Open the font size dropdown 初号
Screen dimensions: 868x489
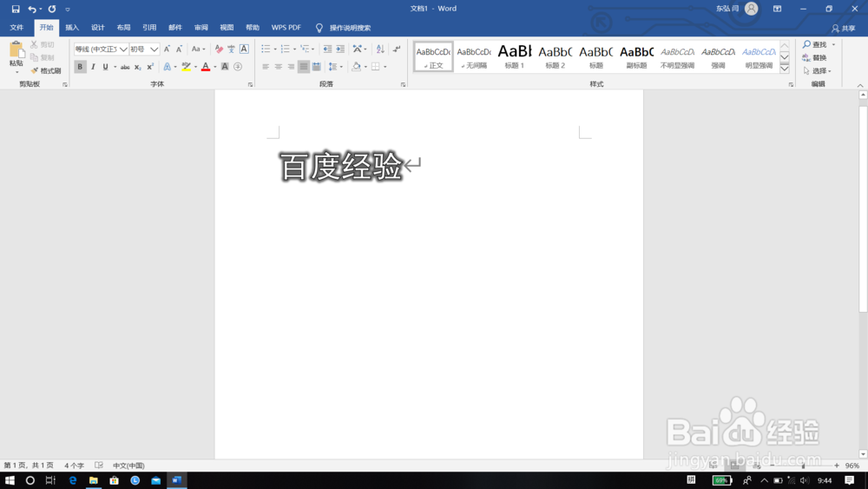(154, 50)
